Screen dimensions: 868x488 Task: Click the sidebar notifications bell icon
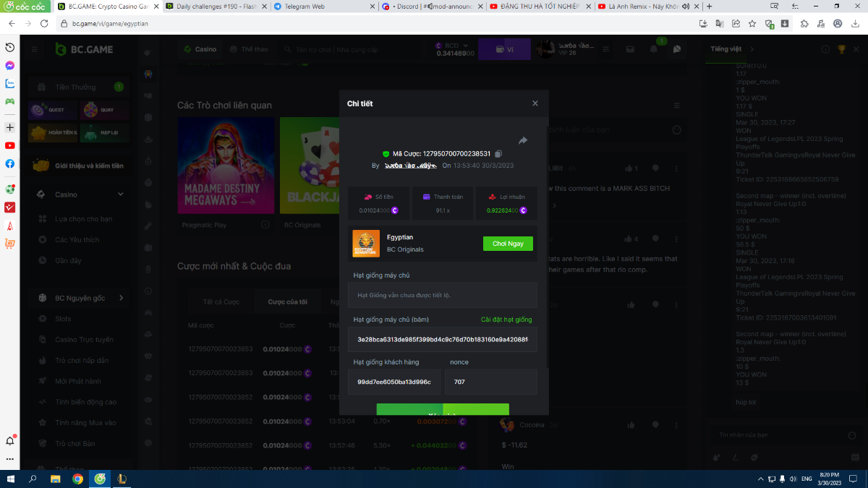click(10, 440)
